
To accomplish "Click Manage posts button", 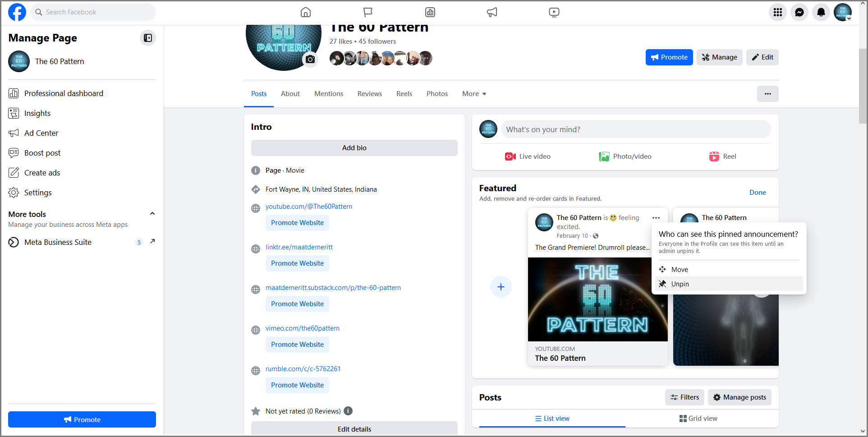I will pos(740,397).
